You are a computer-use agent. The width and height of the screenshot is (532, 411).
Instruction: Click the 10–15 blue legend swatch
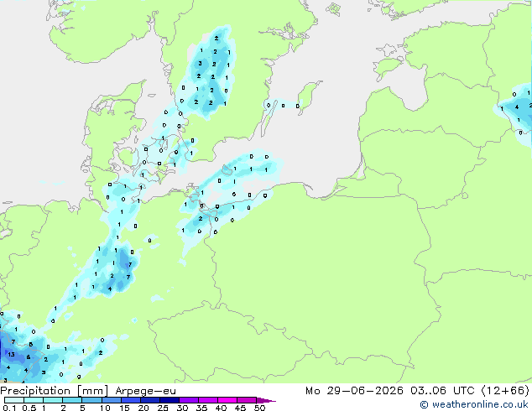(112, 400)
